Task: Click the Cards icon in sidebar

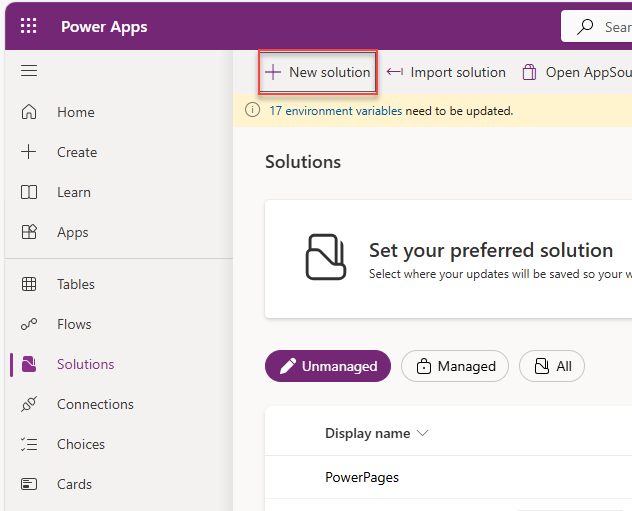Action: [x=29, y=484]
